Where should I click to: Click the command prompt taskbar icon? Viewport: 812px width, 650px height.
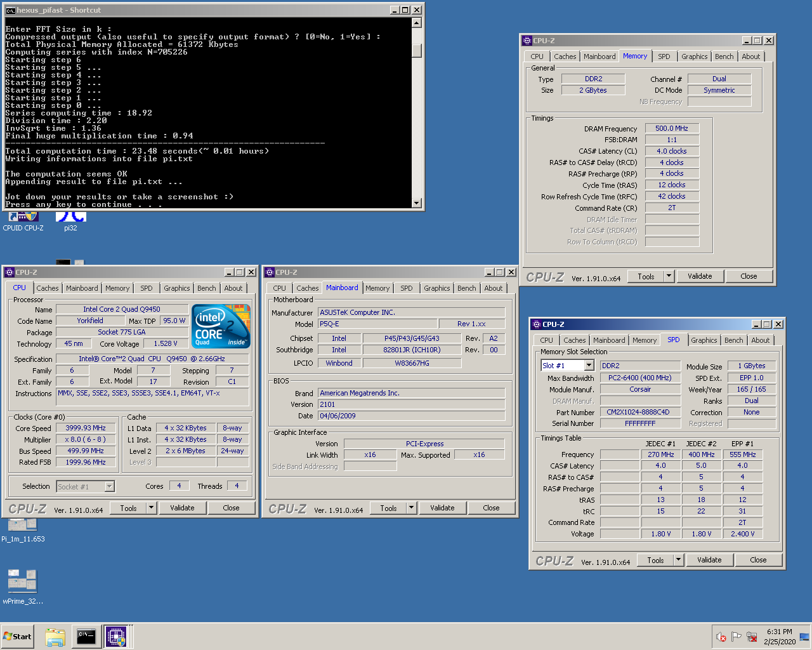(86, 636)
